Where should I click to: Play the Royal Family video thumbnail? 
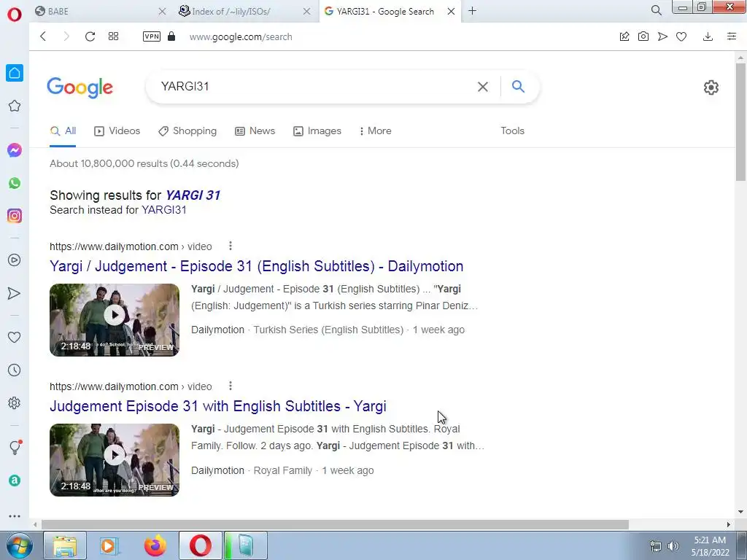115,459
